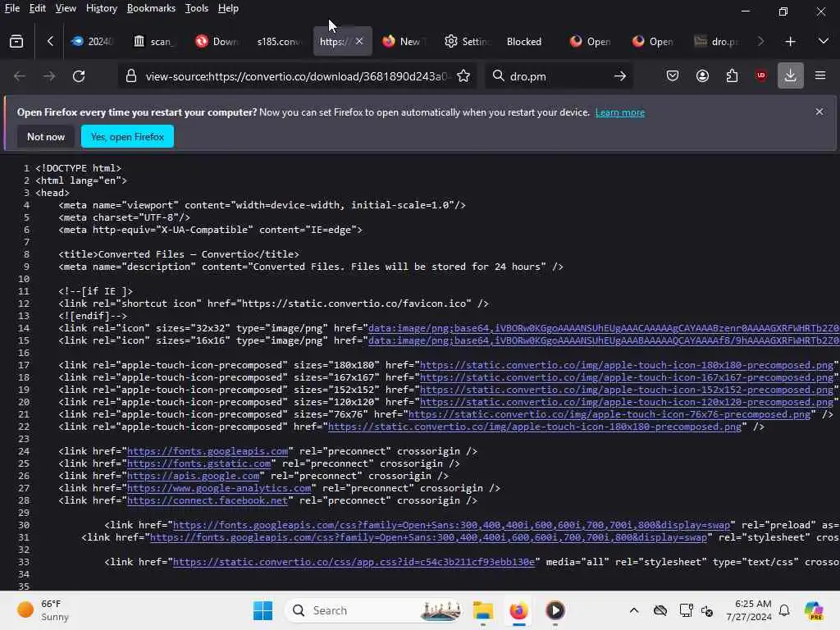Open the weather widget showing 66°F Sunny
This screenshot has height=630, width=840.
click(x=43, y=610)
